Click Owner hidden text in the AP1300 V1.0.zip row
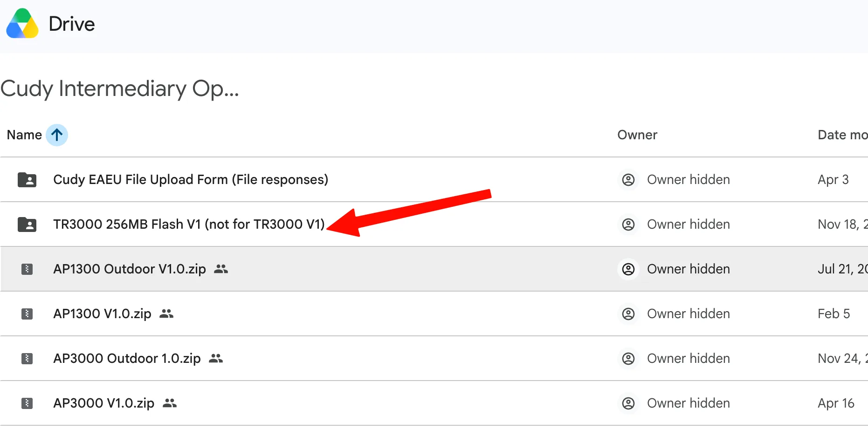This screenshot has width=868, height=436. pyautogui.click(x=689, y=314)
